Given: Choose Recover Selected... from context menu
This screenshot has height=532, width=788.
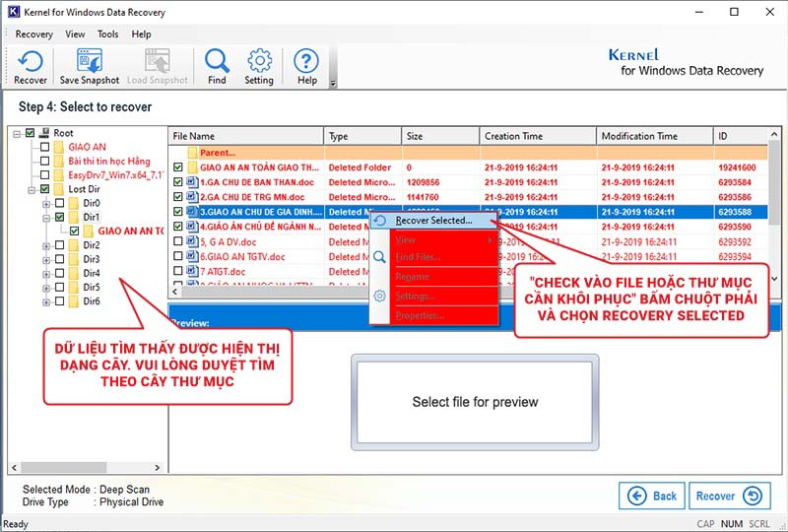Looking at the screenshot, I should coord(433,221).
